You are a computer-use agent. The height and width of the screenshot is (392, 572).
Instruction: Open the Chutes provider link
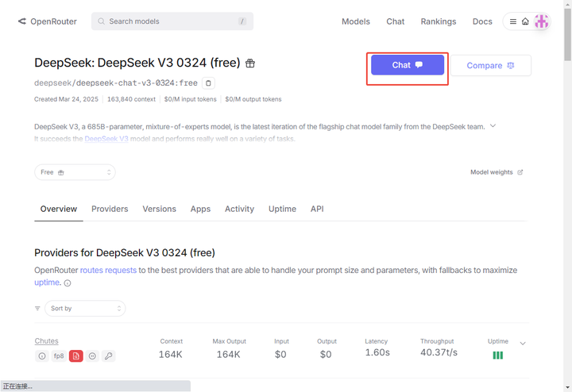pos(46,341)
